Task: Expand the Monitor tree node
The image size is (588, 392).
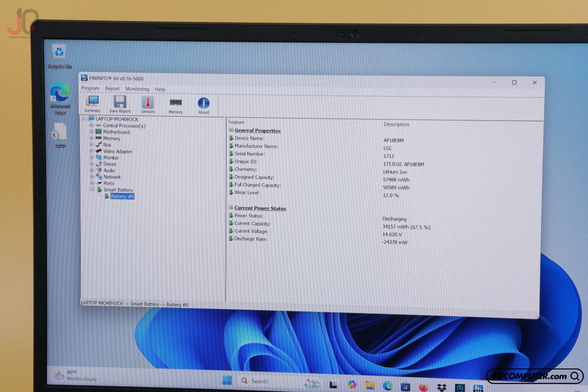Action: tap(91, 157)
